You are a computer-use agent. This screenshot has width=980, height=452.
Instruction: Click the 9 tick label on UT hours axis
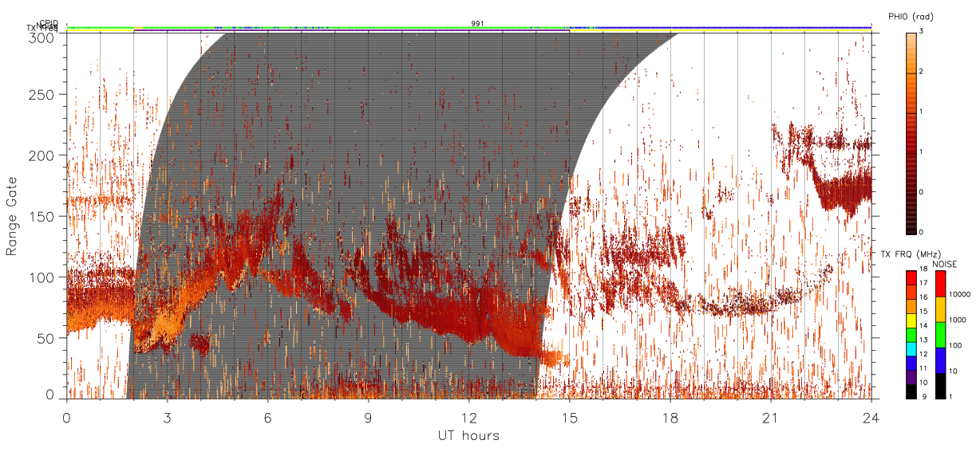pyautogui.click(x=368, y=418)
